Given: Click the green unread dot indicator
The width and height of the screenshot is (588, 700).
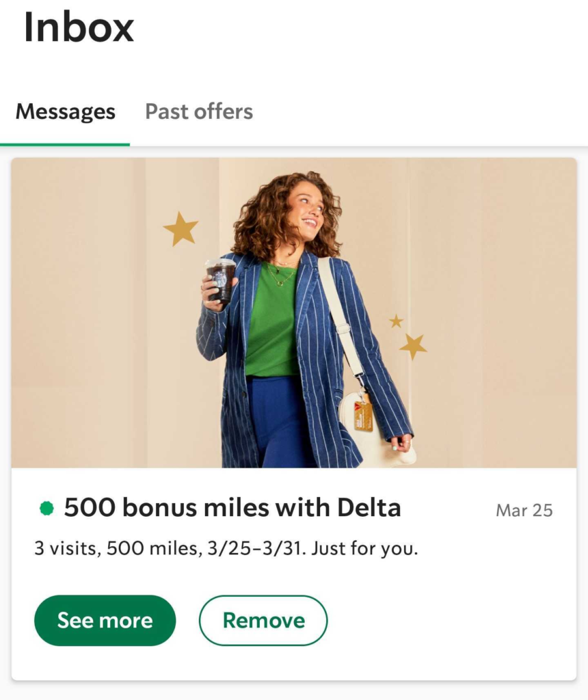Looking at the screenshot, I should 46,508.
